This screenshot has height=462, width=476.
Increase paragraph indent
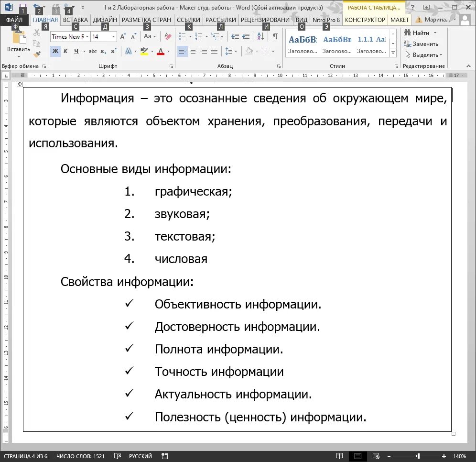coord(246,36)
